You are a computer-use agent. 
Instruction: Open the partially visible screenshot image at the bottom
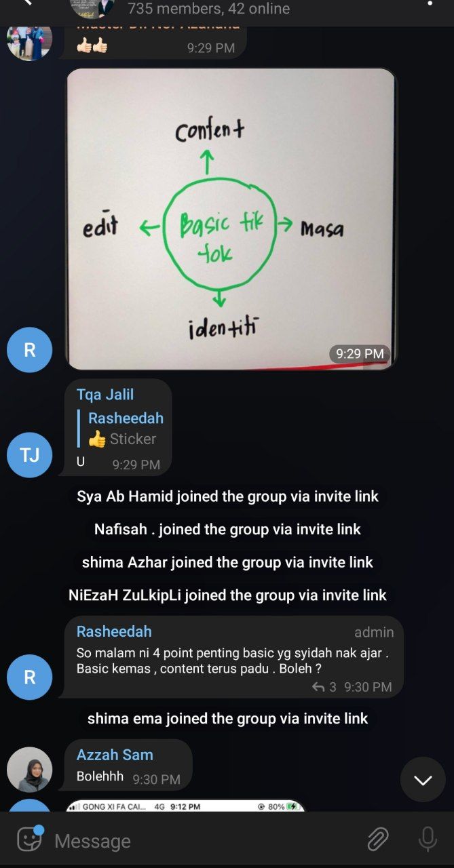(185, 806)
